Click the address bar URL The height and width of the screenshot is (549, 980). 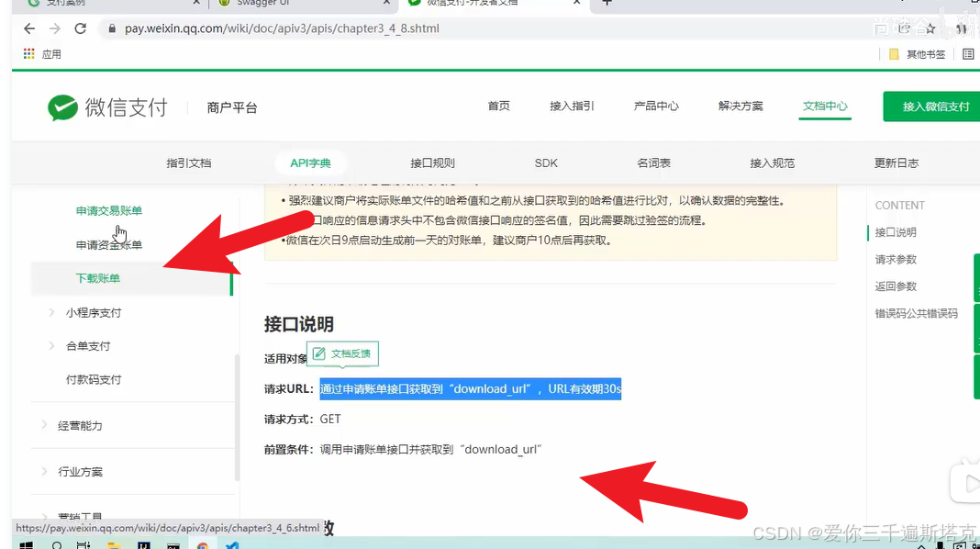(x=282, y=28)
